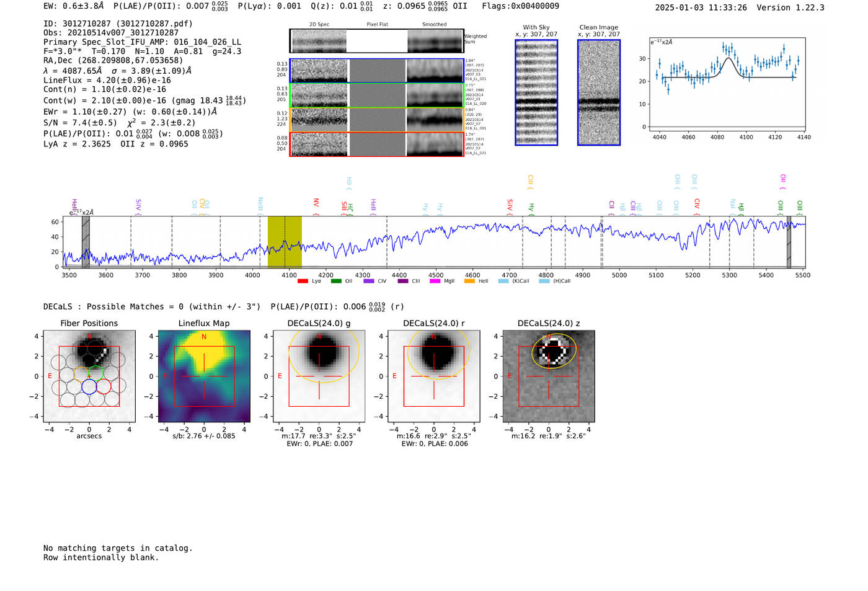Image resolution: width=868 pixels, height=591 pixels.
Task: Click the DECaLS(24.0) r image
Action: (x=434, y=376)
